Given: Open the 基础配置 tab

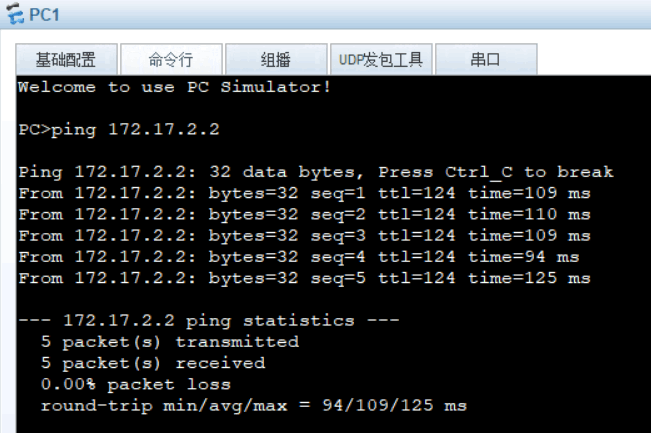Looking at the screenshot, I should click(66, 59).
